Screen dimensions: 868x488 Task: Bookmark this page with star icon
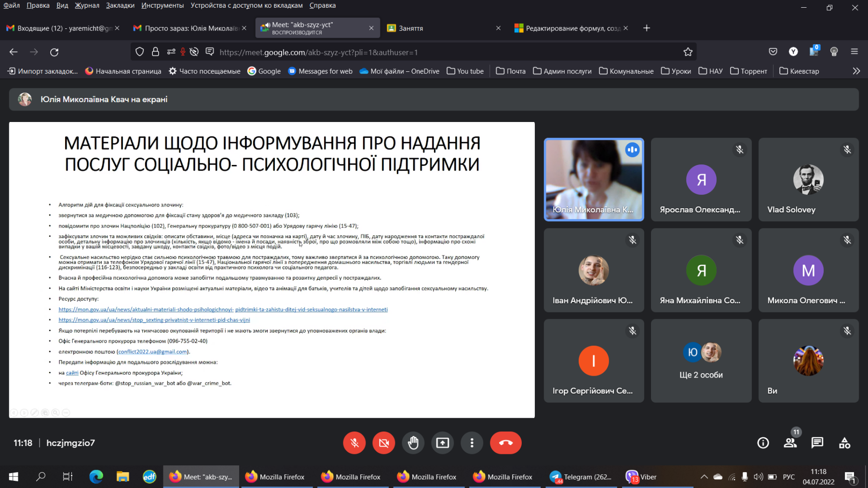(688, 52)
